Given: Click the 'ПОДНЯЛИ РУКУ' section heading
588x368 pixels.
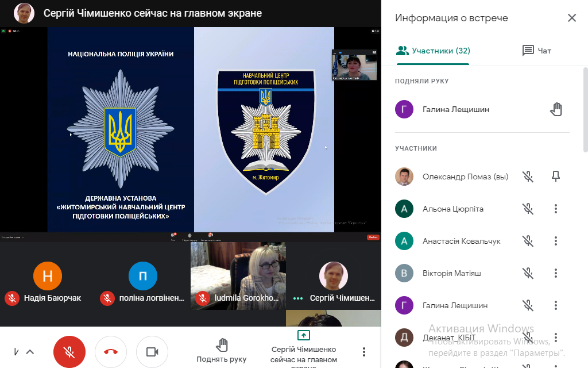Looking at the screenshot, I should coord(422,81).
